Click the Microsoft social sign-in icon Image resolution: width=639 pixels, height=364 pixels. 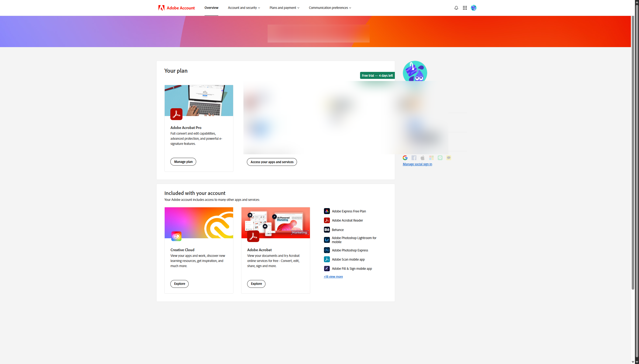pos(431,158)
